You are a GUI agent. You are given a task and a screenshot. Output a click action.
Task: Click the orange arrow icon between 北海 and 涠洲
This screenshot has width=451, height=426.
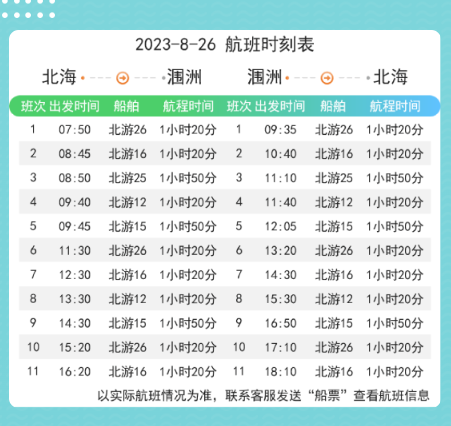point(123,78)
